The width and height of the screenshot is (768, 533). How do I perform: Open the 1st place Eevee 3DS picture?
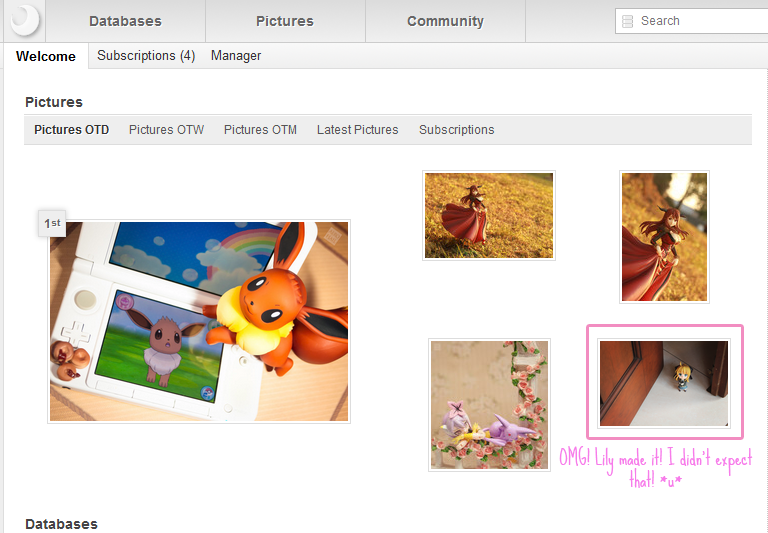pos(199,321)
